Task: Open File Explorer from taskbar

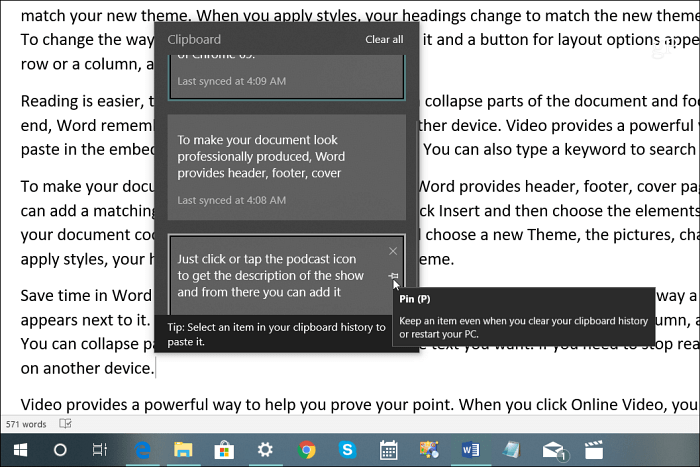Action: point(183,450)
